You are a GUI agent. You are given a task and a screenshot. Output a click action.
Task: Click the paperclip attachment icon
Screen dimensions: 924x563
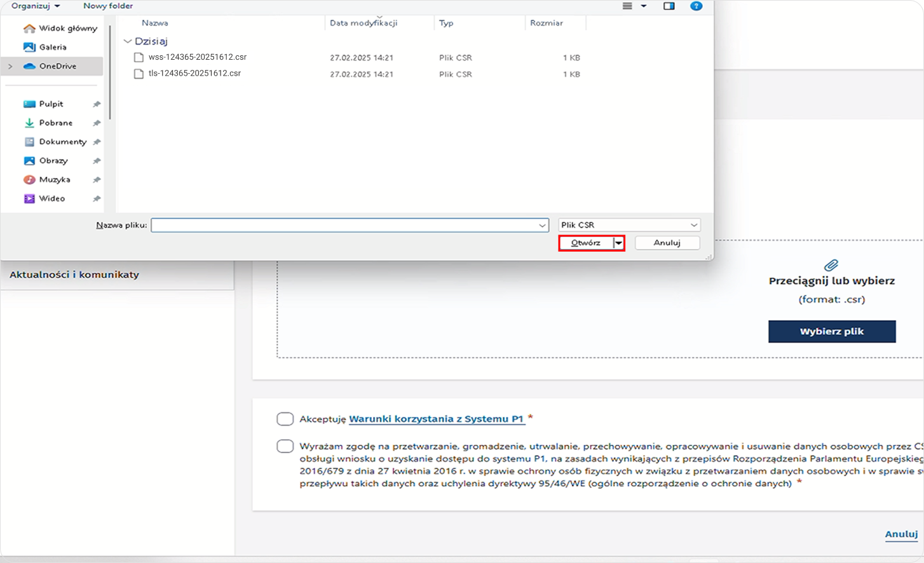[x=831, y=265]
